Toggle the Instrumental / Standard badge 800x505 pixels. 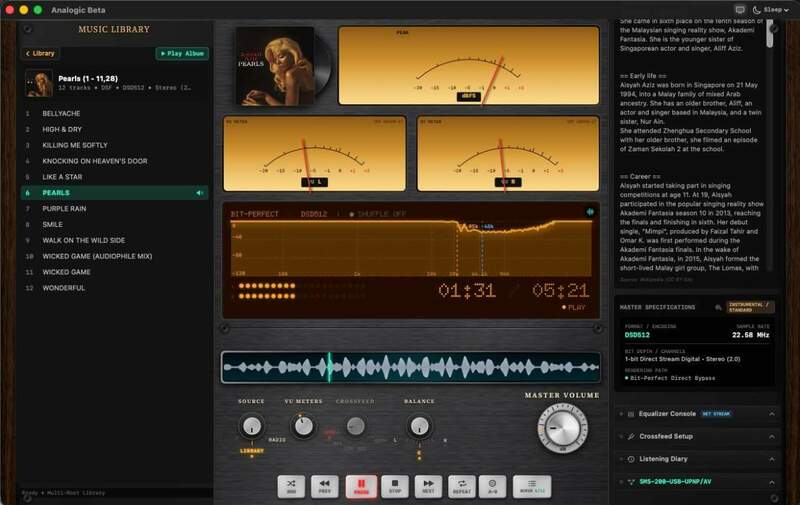click(750, 307)
